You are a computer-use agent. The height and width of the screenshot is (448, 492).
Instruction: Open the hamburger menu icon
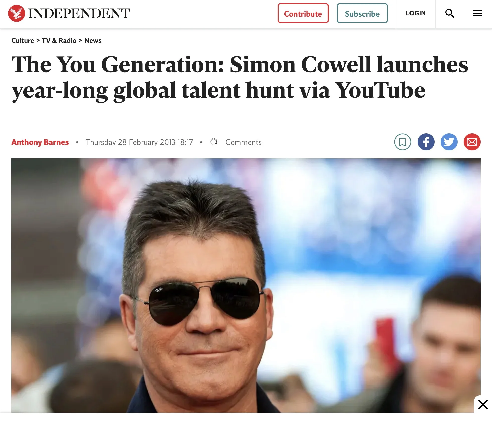tap(478, 13)
